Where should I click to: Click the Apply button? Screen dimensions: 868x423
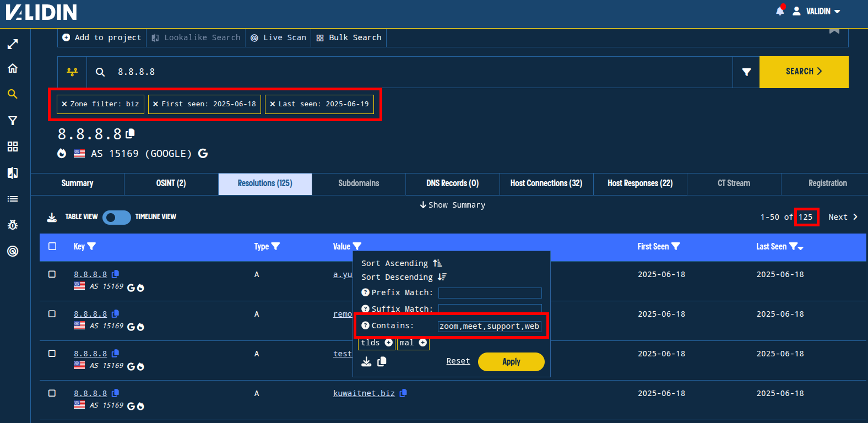point(511,362)
